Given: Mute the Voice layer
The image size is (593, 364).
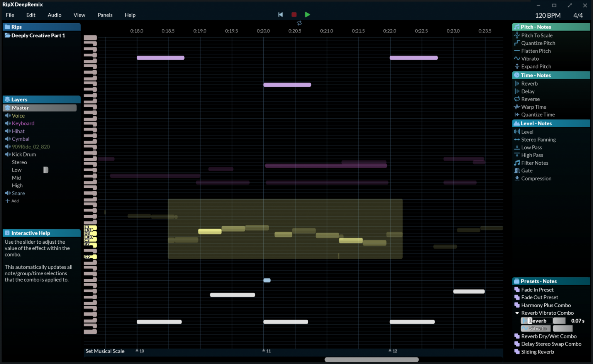Looking at the screenshot, I should tap(8, 115).
